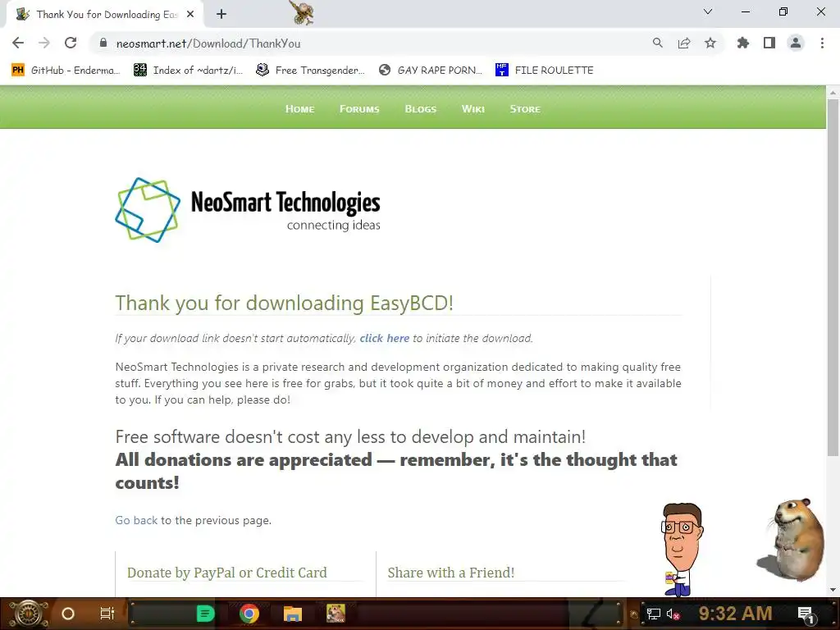
Task: Click the Chrome icon on the taskbar
Action: (x=249, y=614)
